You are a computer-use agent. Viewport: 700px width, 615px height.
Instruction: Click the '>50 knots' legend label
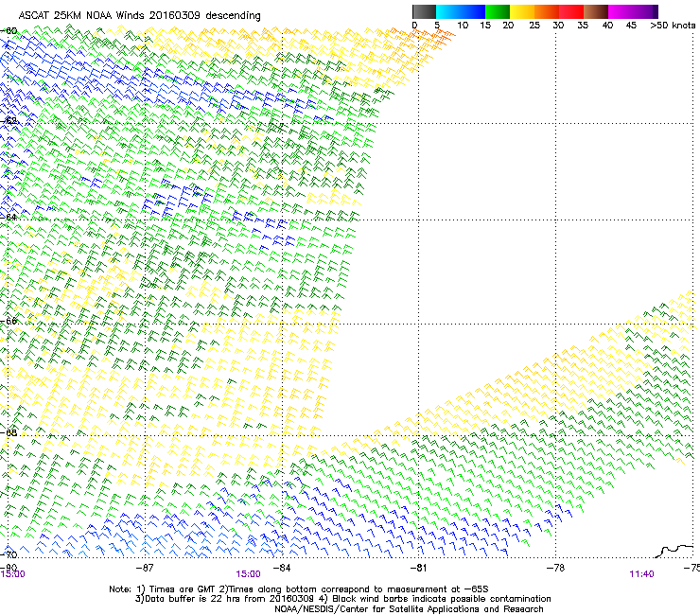[674, 25]
